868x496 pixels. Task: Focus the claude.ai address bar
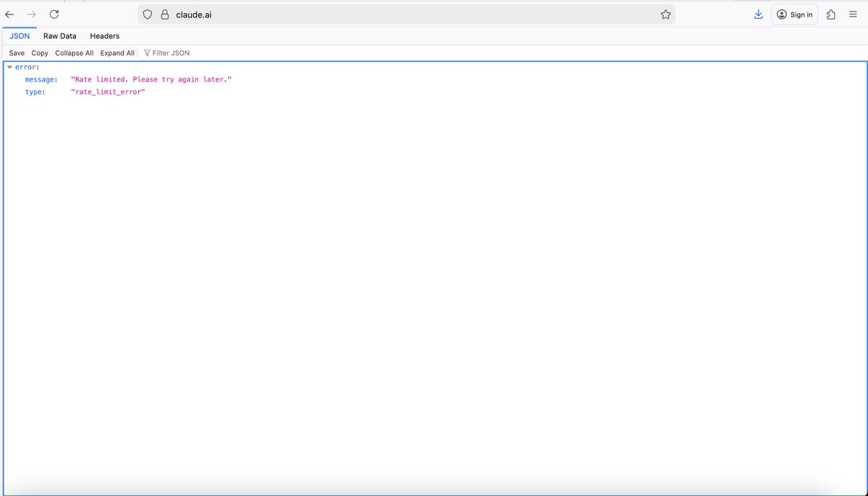click(407, 14)
